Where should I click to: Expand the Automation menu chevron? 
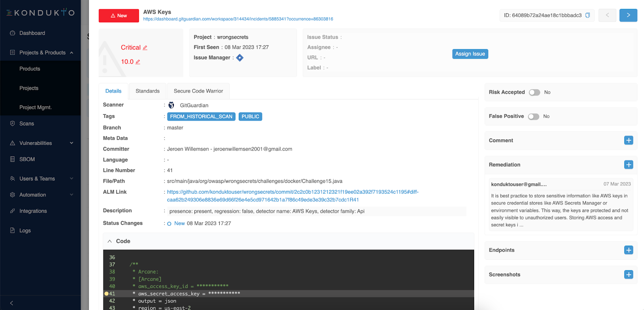[72, 194]
